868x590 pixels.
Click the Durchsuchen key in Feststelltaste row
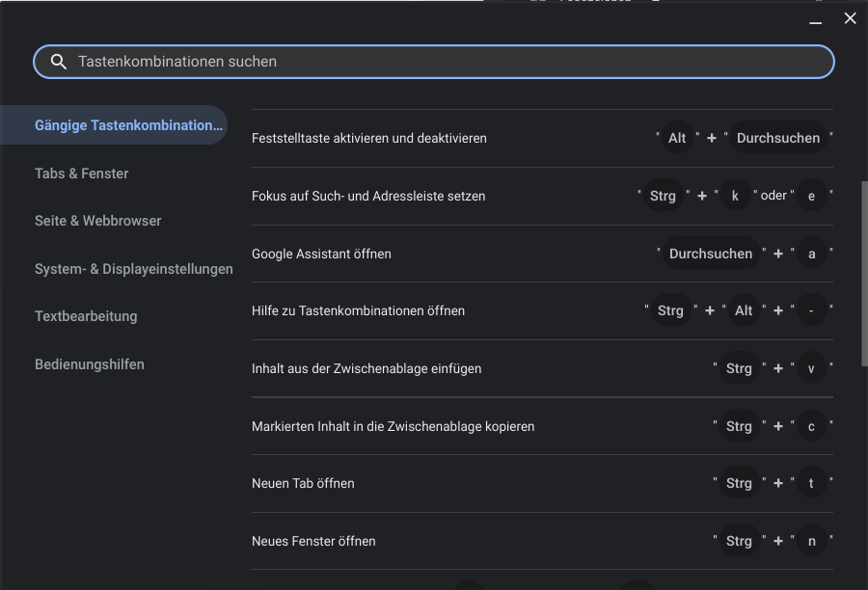pos(777,138)
